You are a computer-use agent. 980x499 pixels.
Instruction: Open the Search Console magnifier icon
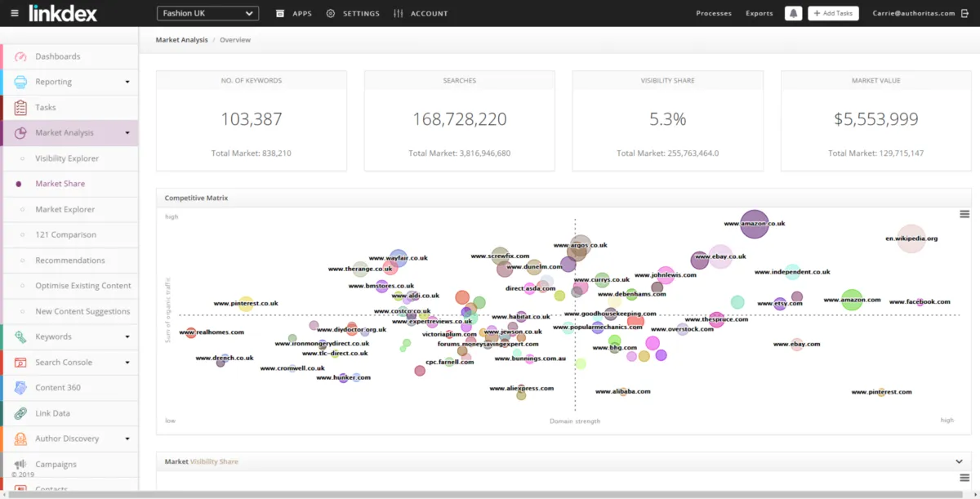(x=21, y=362)
